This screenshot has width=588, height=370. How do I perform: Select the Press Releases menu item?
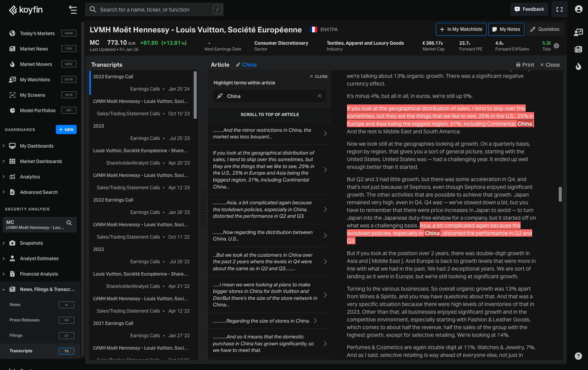pyautogui.click(x=25, y=320)
